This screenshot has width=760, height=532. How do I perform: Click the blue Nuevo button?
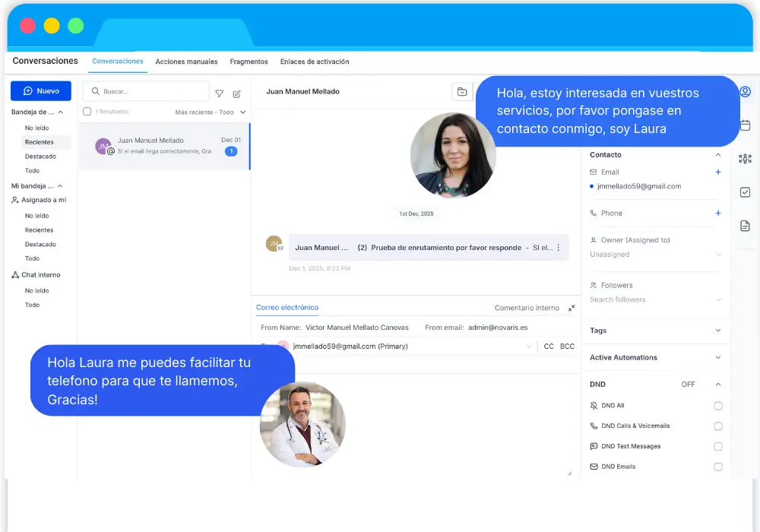point(41,91)
